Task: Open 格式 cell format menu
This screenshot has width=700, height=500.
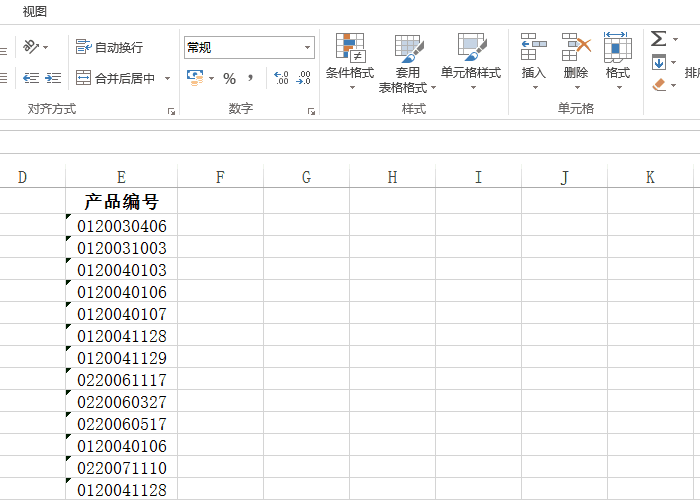Action: [618, 61]
